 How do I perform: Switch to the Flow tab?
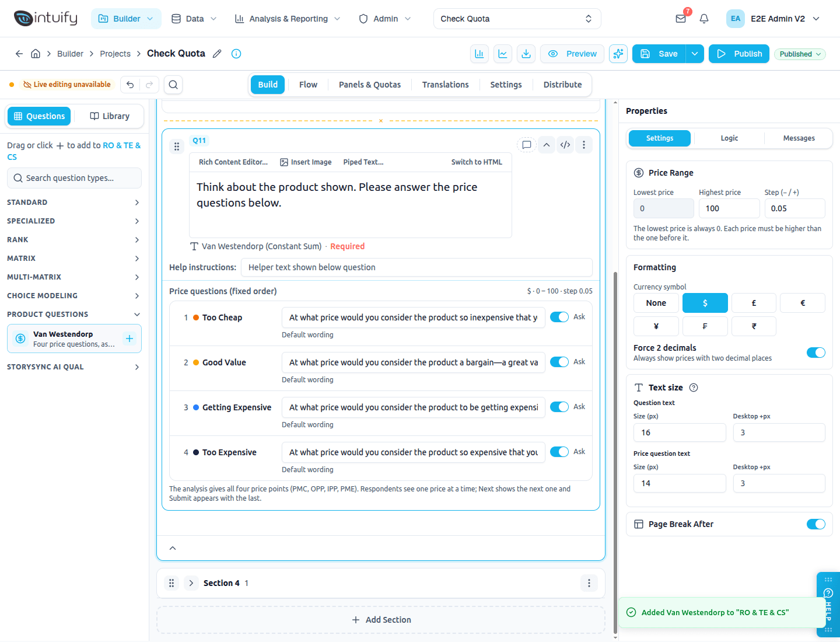point(308,85)
